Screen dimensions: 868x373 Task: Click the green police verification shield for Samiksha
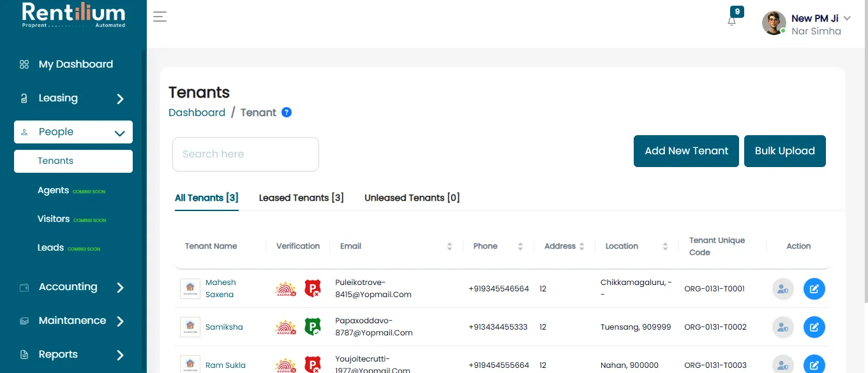pos(312,327)
